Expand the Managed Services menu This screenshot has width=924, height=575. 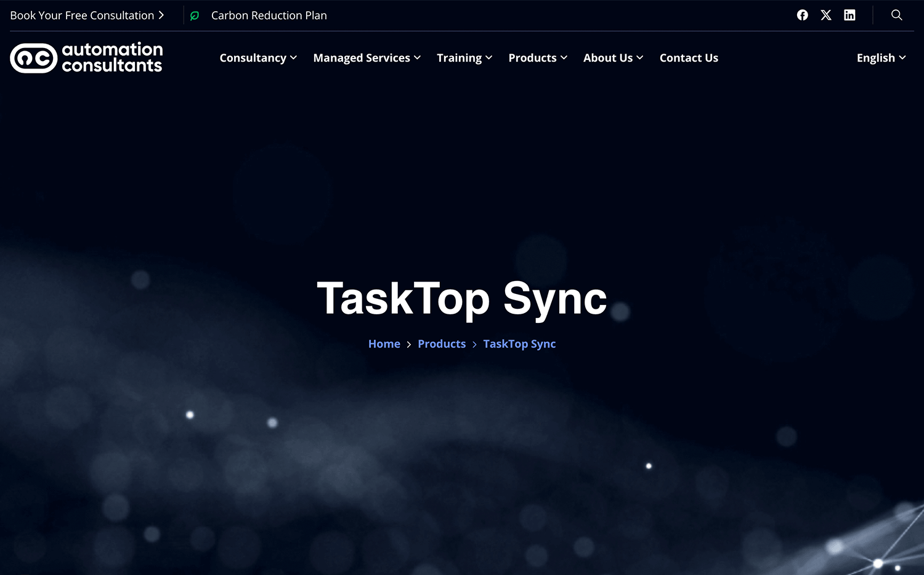[x=367, y=58]
